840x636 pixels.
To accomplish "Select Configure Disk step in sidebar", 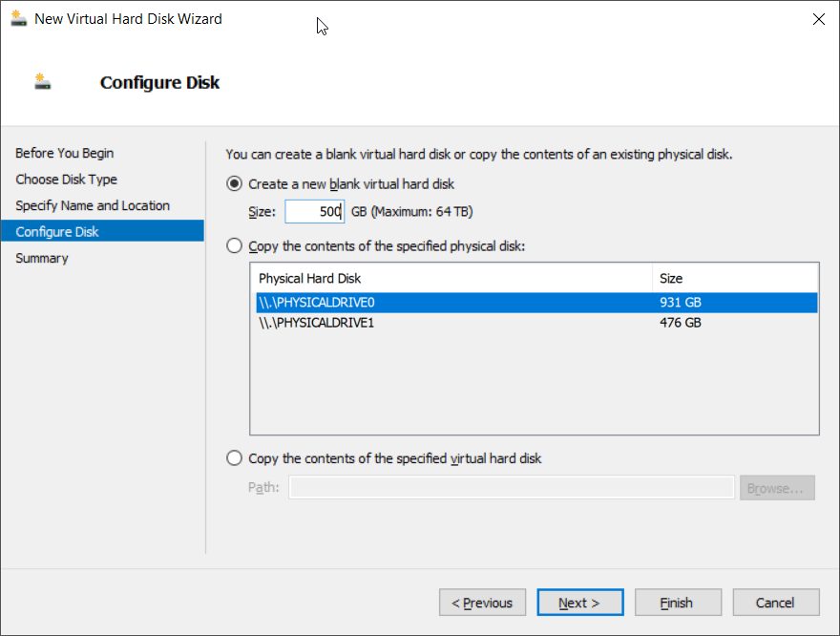I will [x=102, y=231].
